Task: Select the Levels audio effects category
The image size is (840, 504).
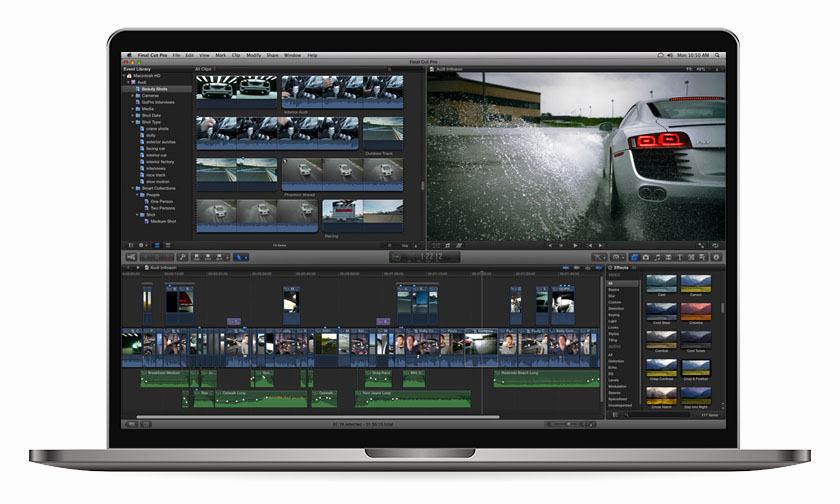Action: pos(614,380)
